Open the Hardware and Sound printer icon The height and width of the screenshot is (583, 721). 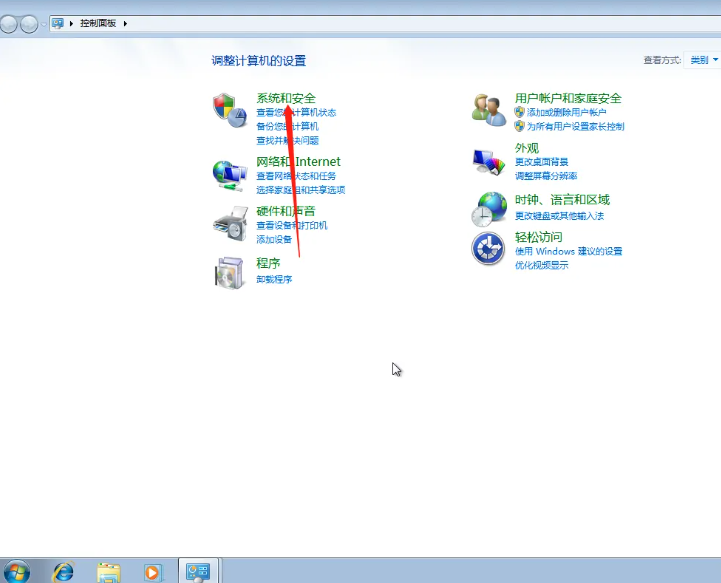[230, 223]
